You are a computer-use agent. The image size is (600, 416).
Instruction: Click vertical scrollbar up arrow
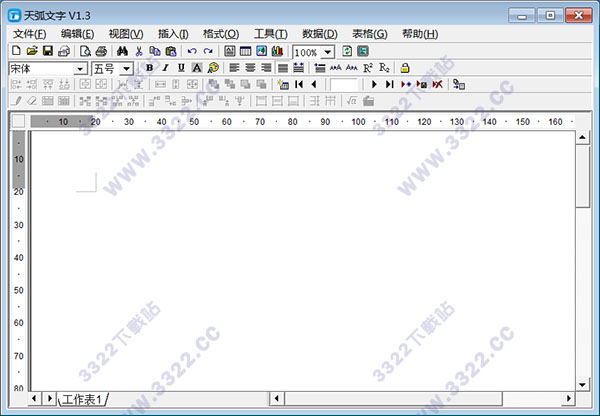pos(582,137)
